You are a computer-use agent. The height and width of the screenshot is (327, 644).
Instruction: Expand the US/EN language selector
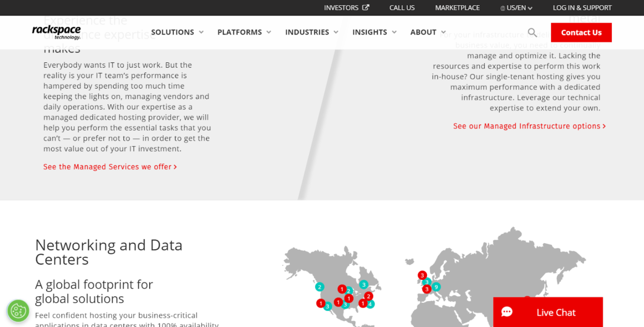pos(516,8)
